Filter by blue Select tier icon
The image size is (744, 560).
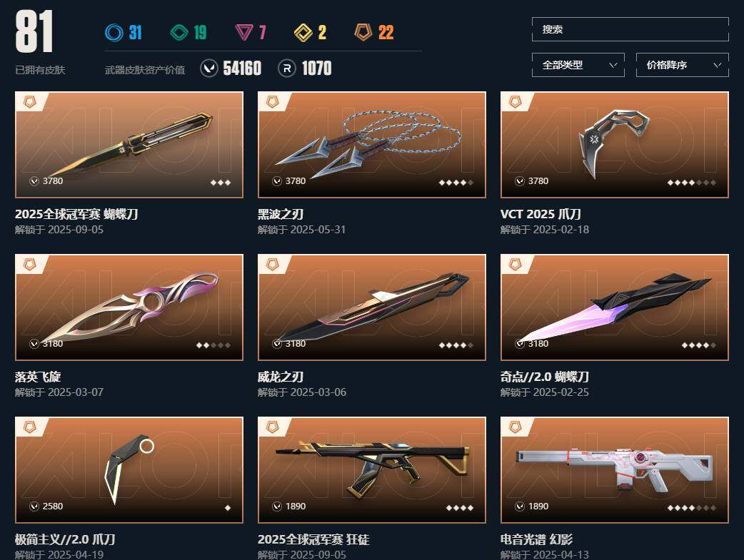point(114,33)
